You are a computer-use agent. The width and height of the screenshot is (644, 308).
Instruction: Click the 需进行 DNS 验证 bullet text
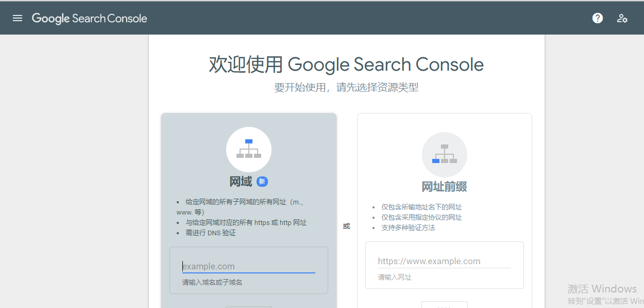click(x=211, y=233)
